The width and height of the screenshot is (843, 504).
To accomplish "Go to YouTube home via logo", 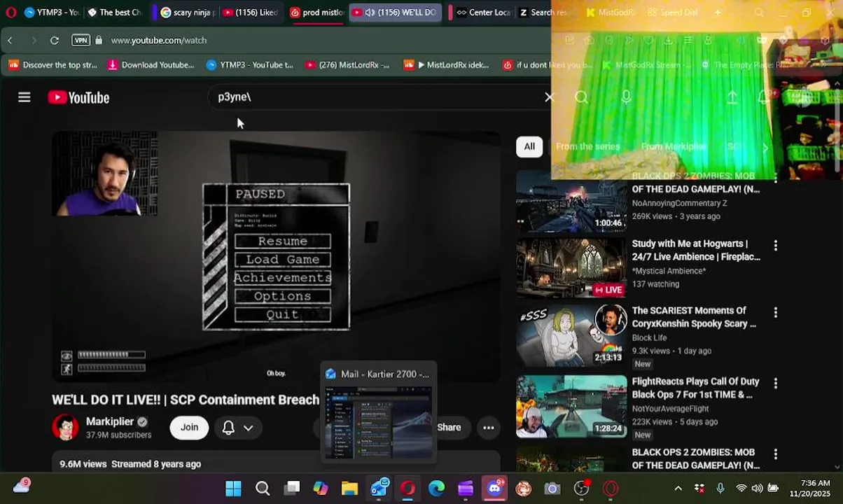I will [78, 97].
